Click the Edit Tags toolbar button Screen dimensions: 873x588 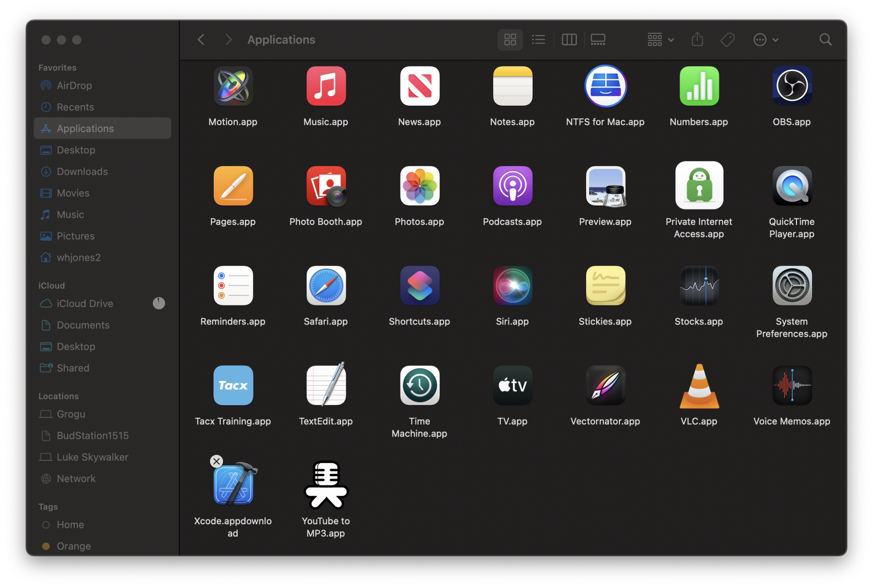(x=727, y=40)
